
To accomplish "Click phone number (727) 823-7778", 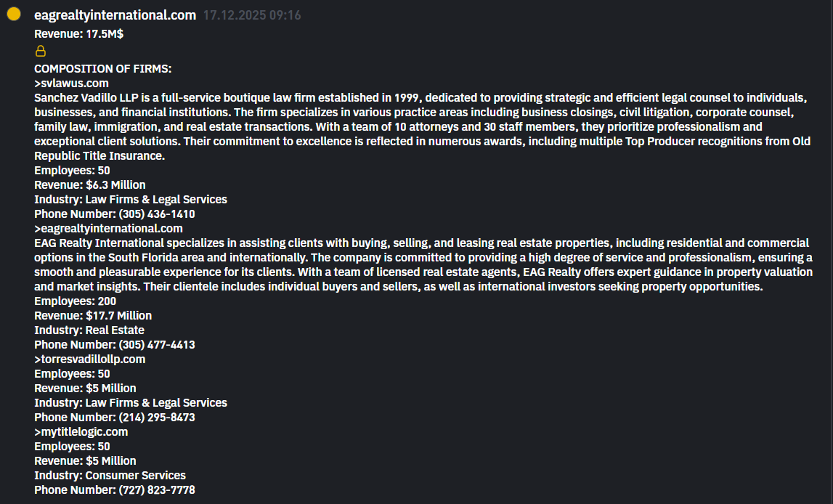I will (156, 490).
